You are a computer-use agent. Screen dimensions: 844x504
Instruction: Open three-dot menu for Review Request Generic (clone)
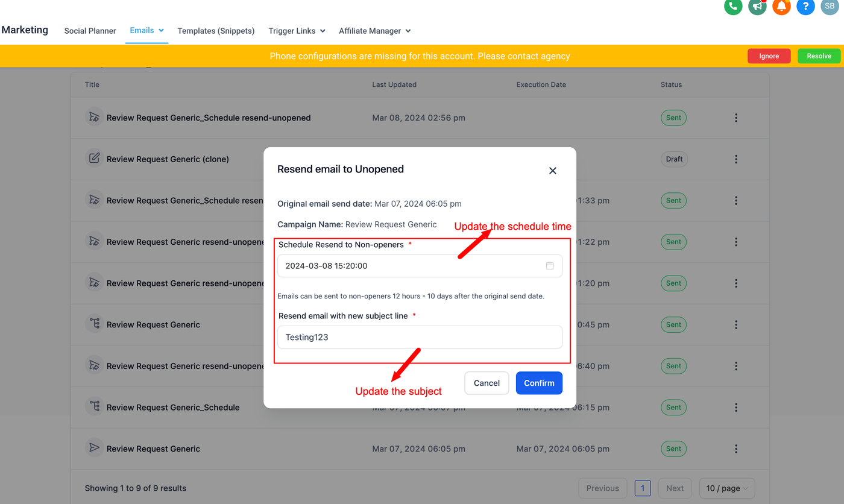tap(735, 159)
